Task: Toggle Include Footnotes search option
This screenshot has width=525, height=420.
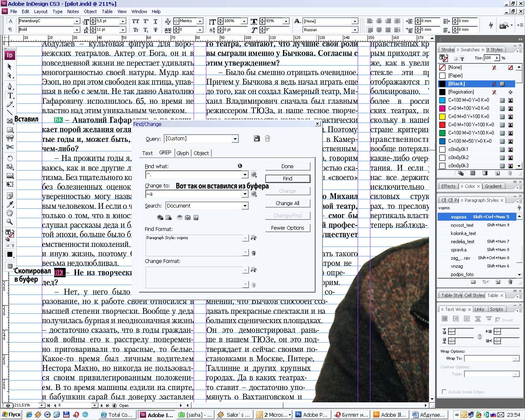Action: (x=196, y=217)
